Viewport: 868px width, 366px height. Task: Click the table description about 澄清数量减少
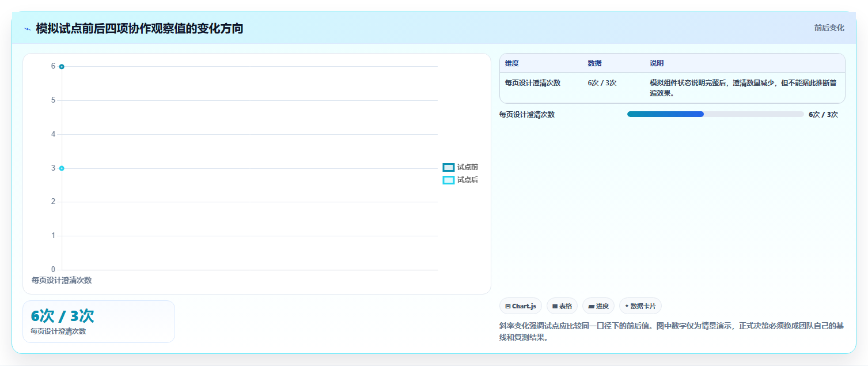pyautogui.click(x=744, y=88)
